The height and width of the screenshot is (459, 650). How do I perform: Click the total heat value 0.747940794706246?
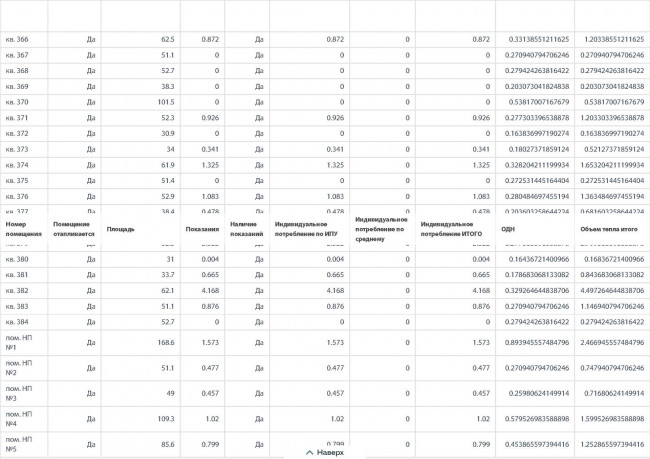(x=612, y=368)
